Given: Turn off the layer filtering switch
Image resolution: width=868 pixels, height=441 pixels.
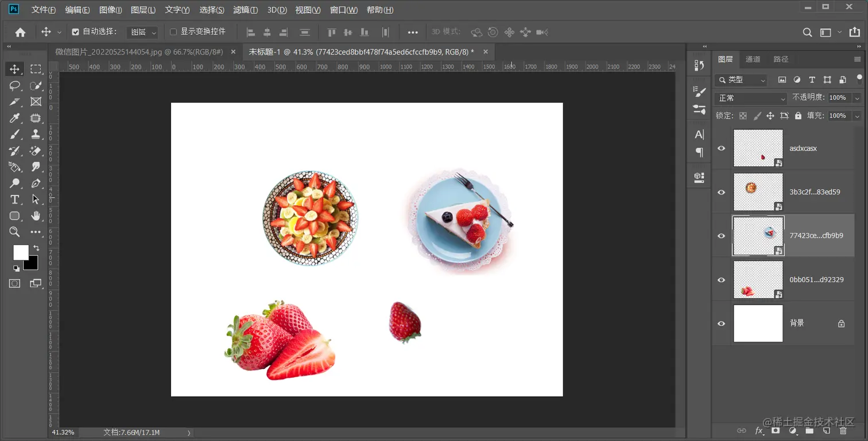Looking at the screenshot, I should click(x=859, y=79).
